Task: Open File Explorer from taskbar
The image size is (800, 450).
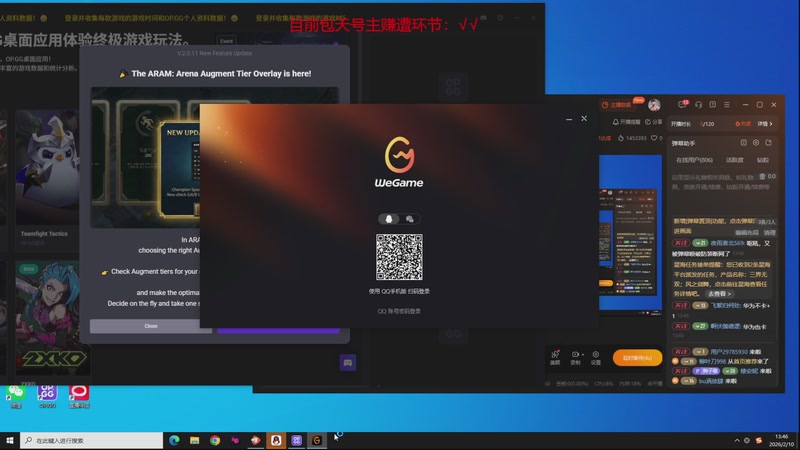Action: click(x=194, y=440)
